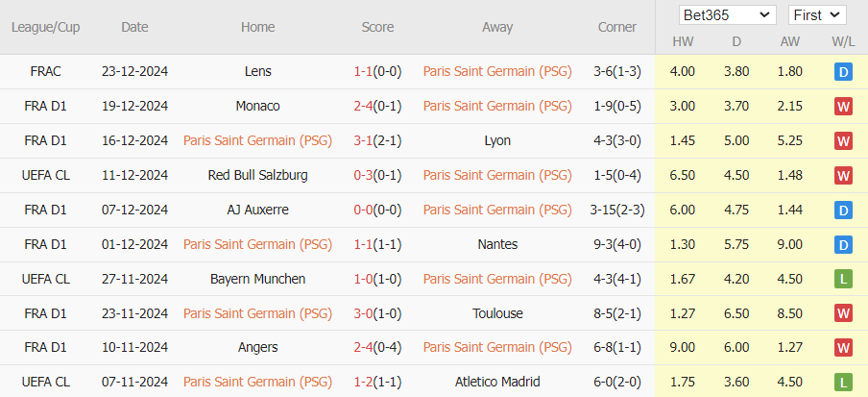The width and height of the screenshot is (868, 397).
Task: Click Paris Saint Germain home link versus Lyon
Action: pyautogui.click(x=257, y=141)
